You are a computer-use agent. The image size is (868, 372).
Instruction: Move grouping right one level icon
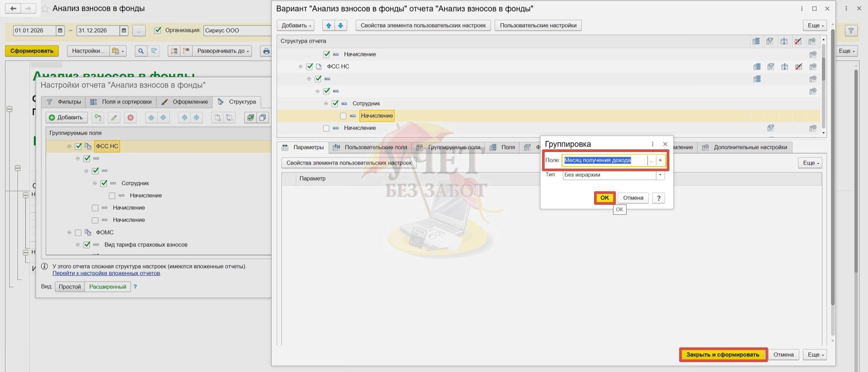pos(196,118)
